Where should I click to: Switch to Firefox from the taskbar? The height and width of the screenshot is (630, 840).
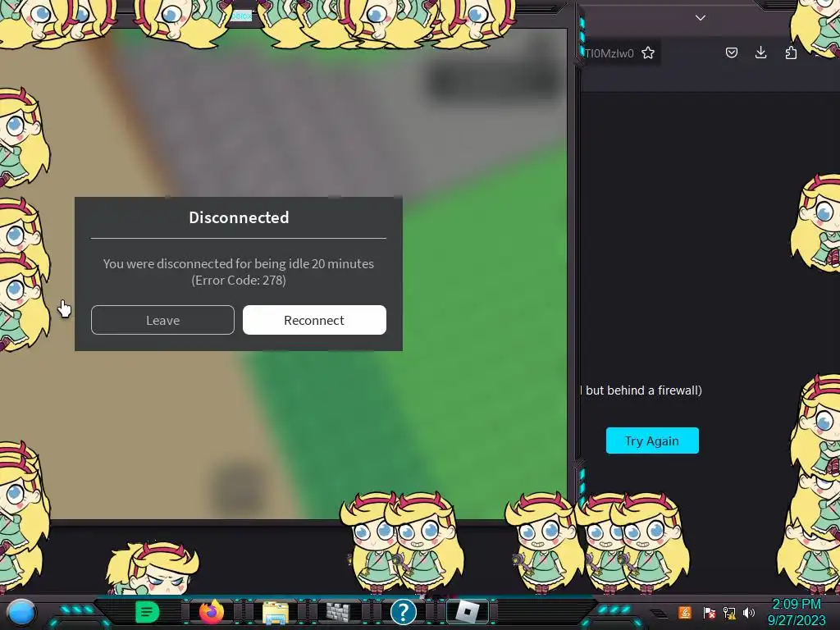(211, 611)
